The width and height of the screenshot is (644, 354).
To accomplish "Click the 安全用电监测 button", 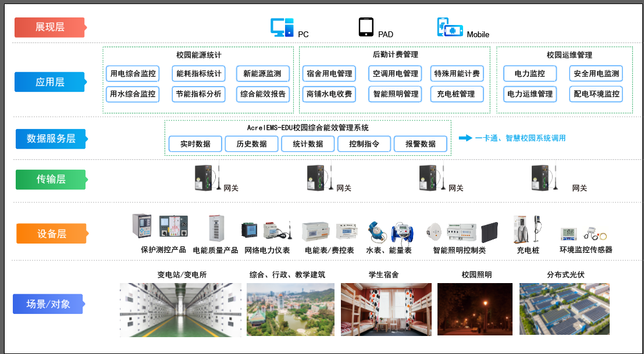I will coord(596,74).
